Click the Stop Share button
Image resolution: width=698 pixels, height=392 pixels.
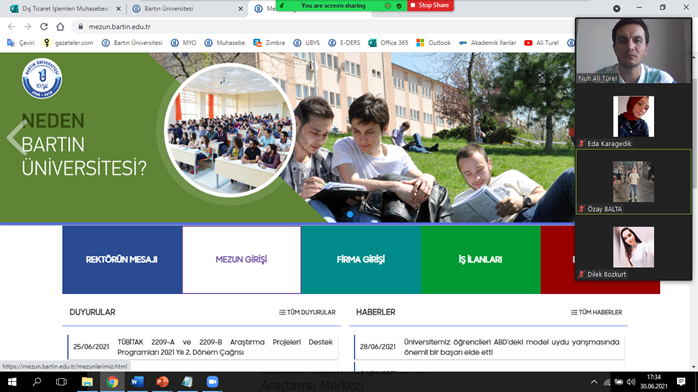click(x=430, y=5)
